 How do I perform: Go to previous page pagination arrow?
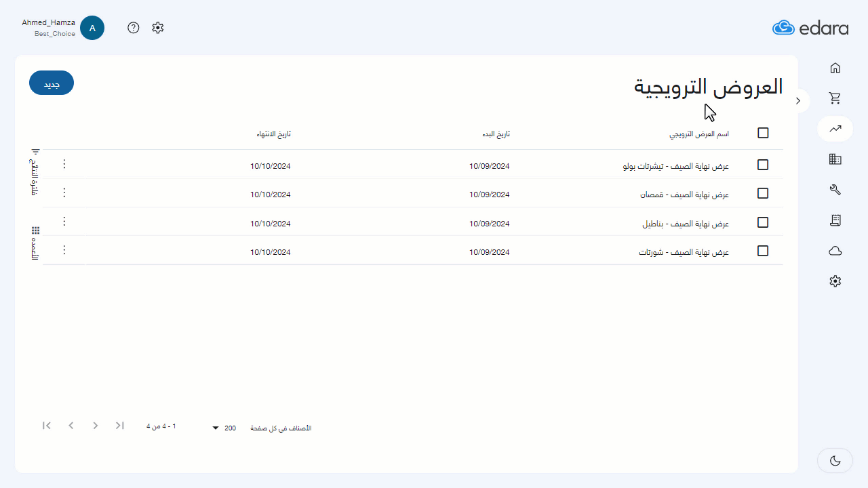coord(71,426)
